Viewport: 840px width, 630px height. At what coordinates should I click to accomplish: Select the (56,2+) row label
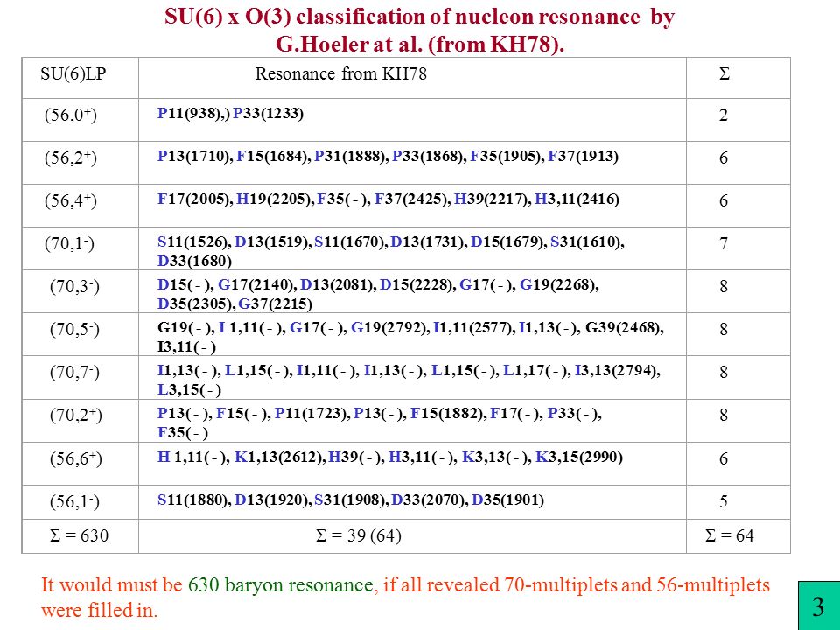click(70, 158)
